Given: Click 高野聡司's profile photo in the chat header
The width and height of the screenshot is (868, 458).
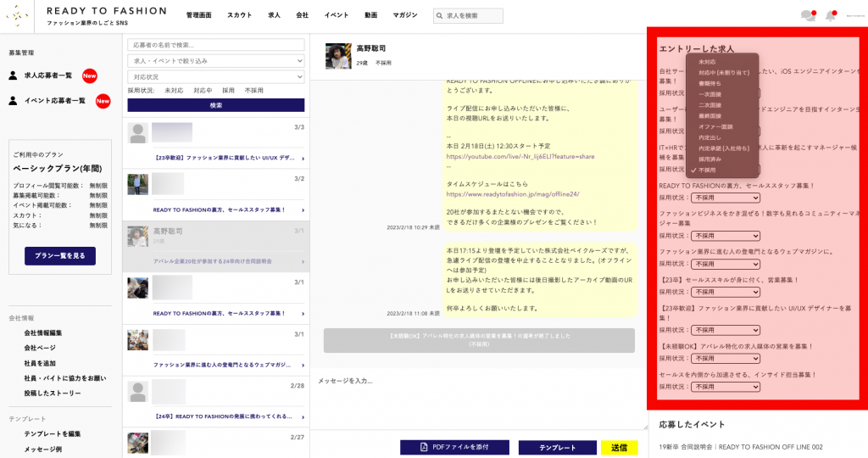Looking at the screenshot, I should point(338,56).
